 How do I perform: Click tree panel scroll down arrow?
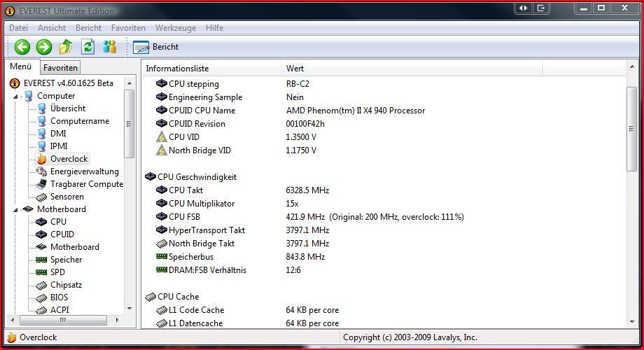click(x=129, y=309)
